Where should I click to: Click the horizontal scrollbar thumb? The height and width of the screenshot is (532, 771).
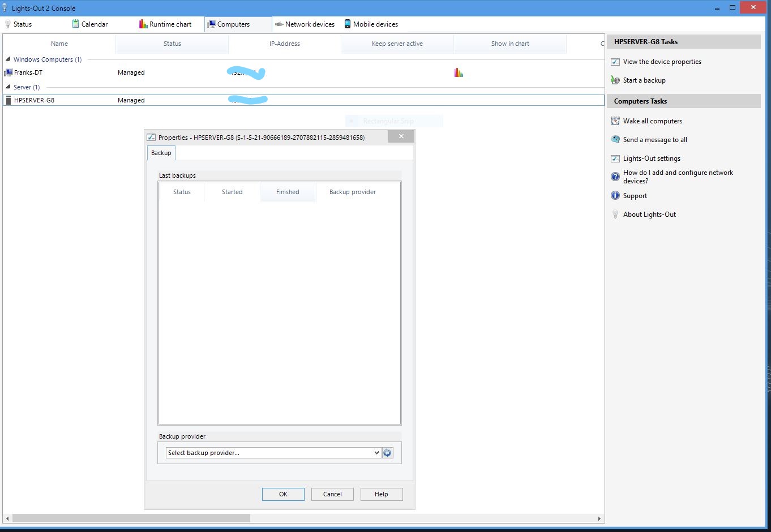(x=131, y=518)
